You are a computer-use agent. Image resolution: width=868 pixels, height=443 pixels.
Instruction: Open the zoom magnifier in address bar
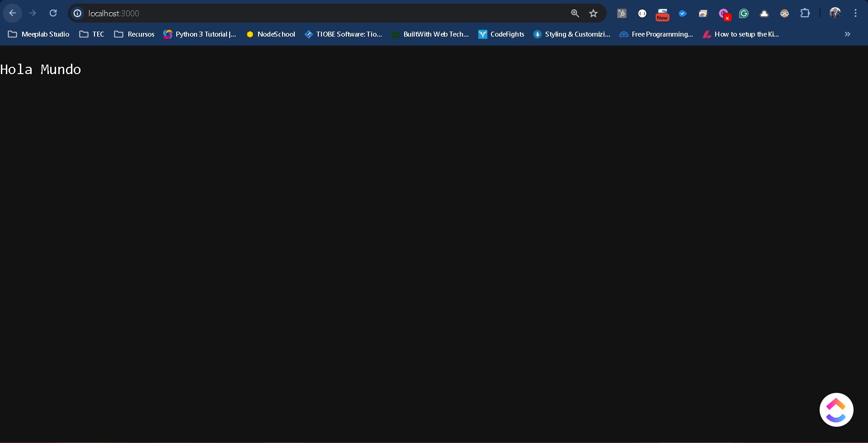tap(575, 14)
